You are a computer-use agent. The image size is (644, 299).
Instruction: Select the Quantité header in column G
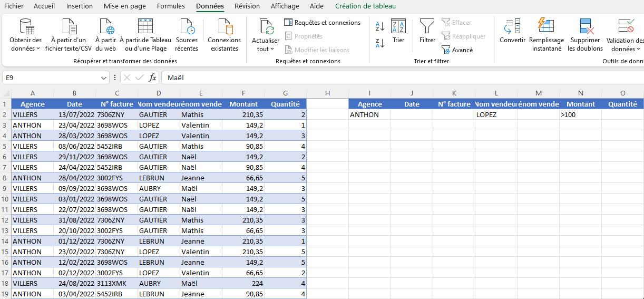pyautogui.click(x=285, y=104)
